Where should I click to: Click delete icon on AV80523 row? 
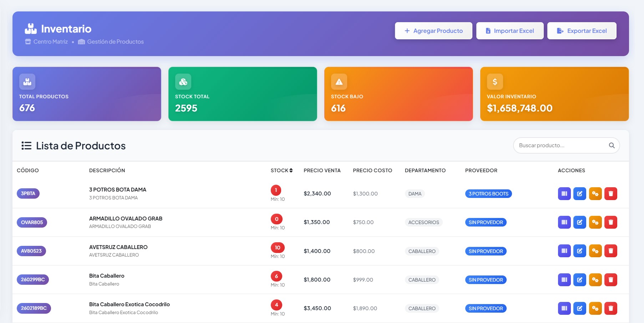(x=610, y=251)
